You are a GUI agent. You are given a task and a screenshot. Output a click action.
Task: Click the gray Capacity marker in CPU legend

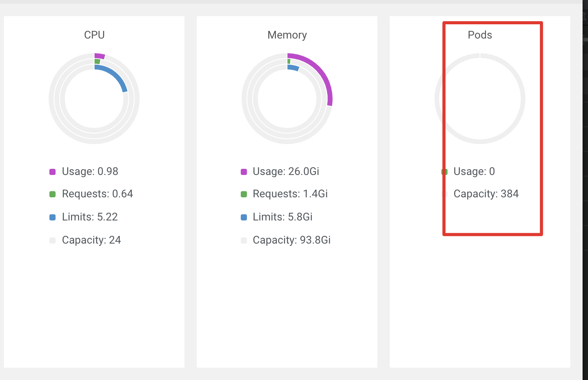53,240
